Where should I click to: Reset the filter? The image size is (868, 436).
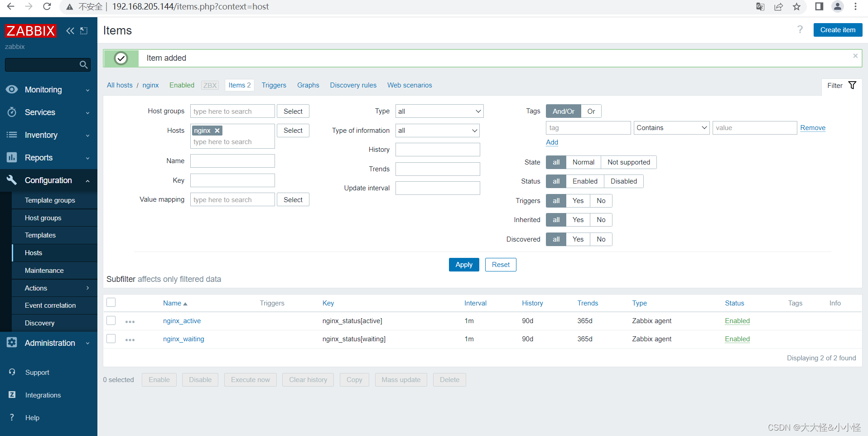tap(501, 265)
